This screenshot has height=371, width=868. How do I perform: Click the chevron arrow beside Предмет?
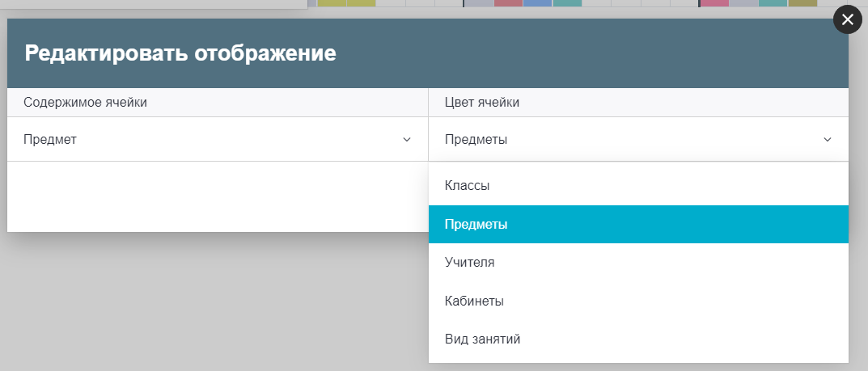tap(407, 139)
